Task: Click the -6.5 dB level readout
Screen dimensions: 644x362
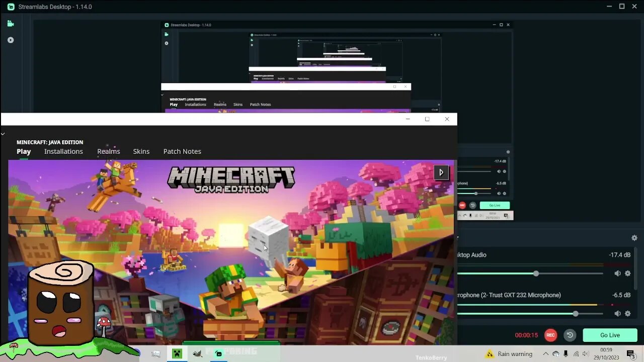Action: (621, 295)
